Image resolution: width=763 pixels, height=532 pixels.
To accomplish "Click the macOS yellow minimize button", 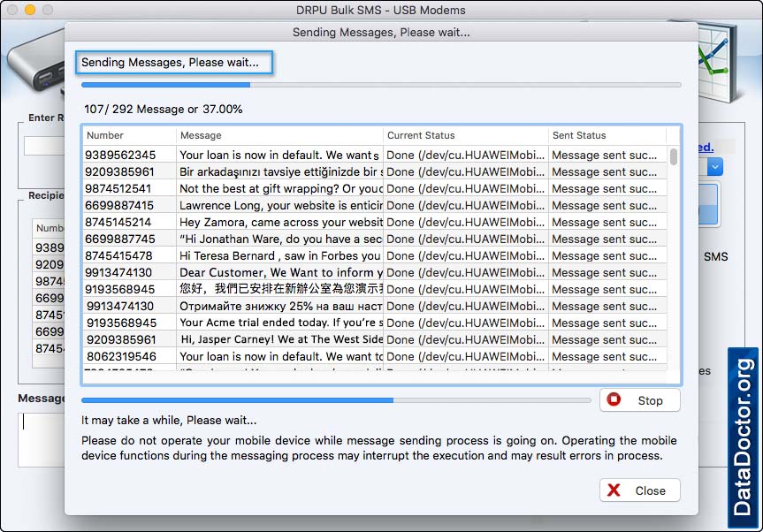I will point(30,10).
